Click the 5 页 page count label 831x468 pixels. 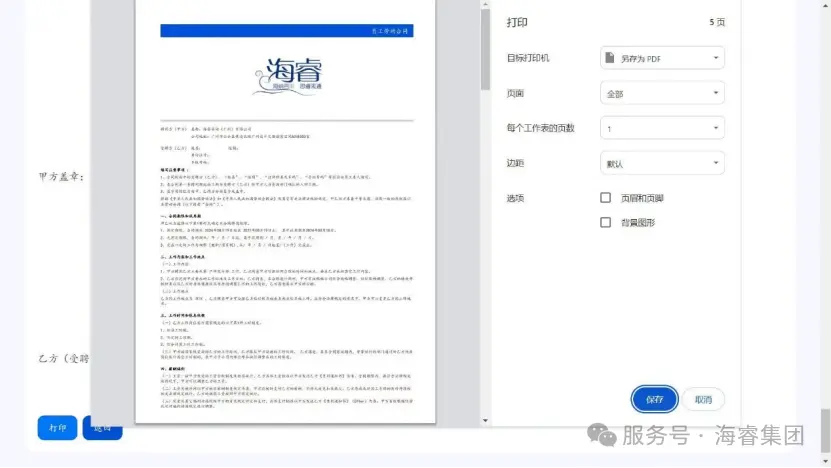pyautogui.click(x=717, y=22)
